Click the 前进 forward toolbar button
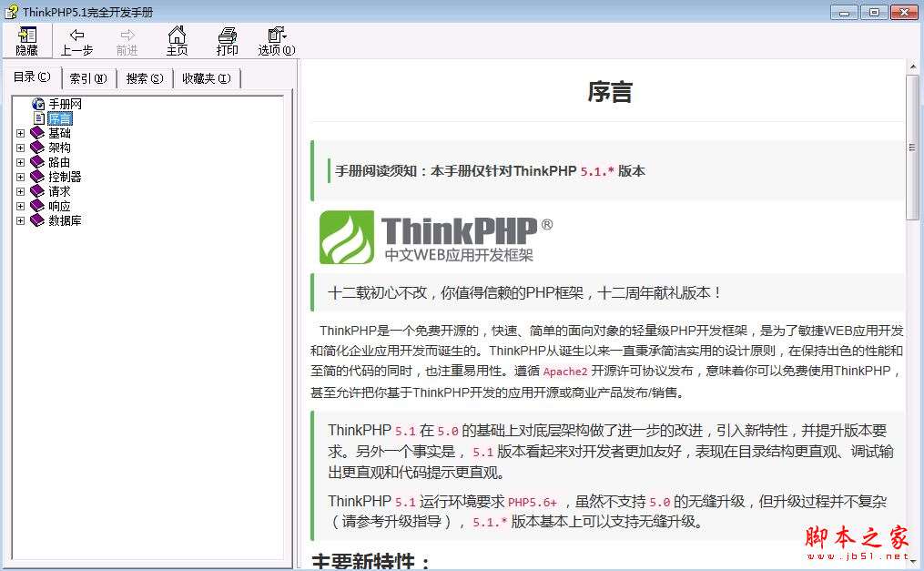 click(127, 41)
